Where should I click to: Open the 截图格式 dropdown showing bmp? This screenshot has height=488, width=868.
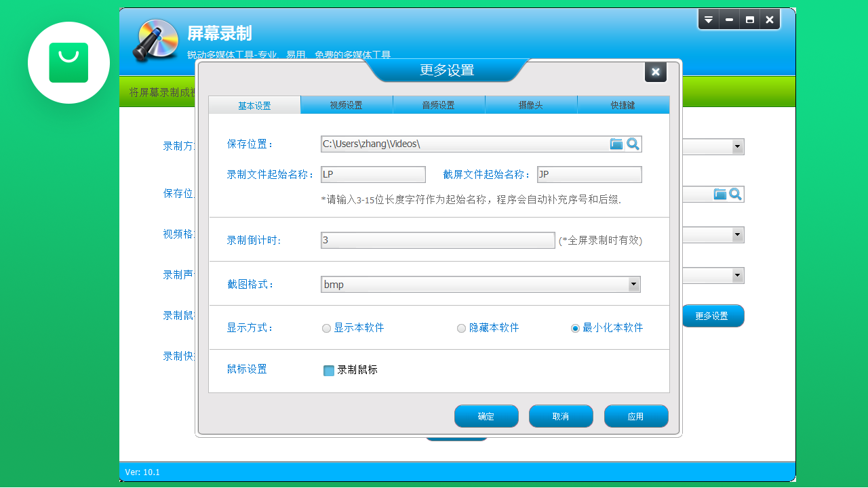click(x=634, y=283)
